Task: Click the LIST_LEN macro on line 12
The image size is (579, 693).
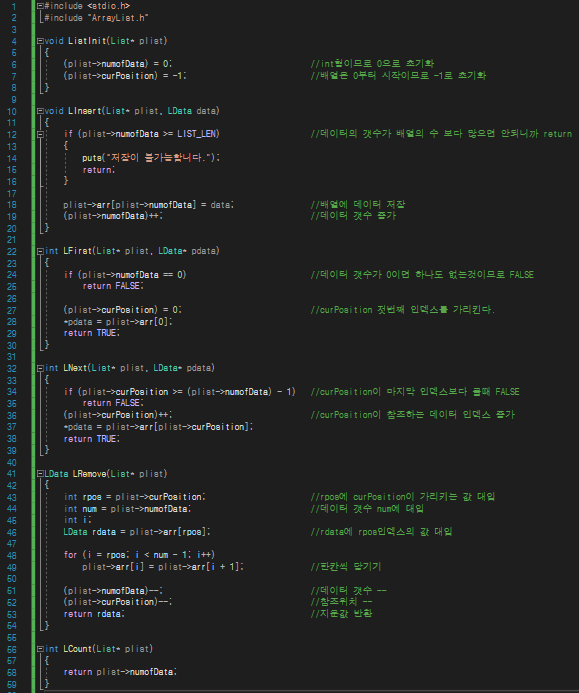Action: 197,134
